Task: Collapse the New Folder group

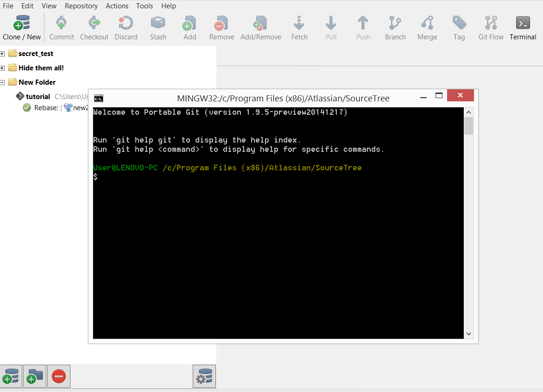Action: [x=2, y=82]
